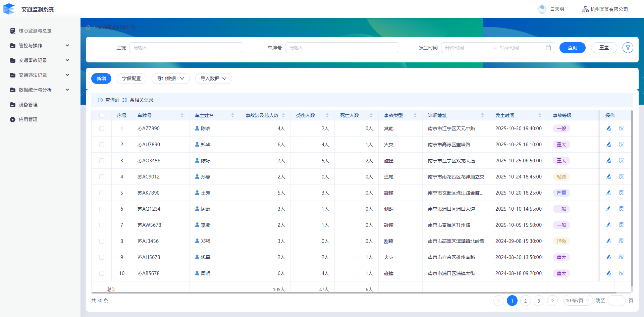Click the filter funnel icon

(x=628, y=48)
